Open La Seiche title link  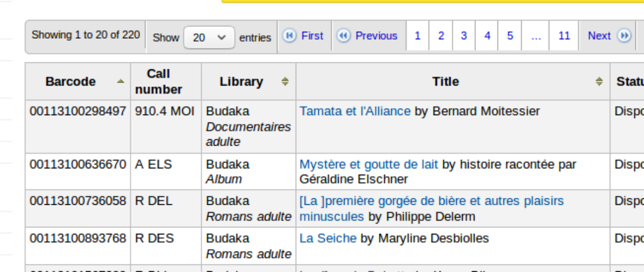(x=327, y=238)
